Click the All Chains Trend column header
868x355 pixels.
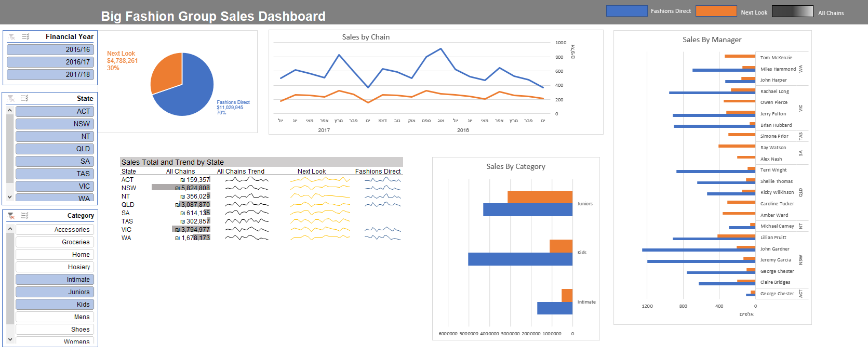241,172
